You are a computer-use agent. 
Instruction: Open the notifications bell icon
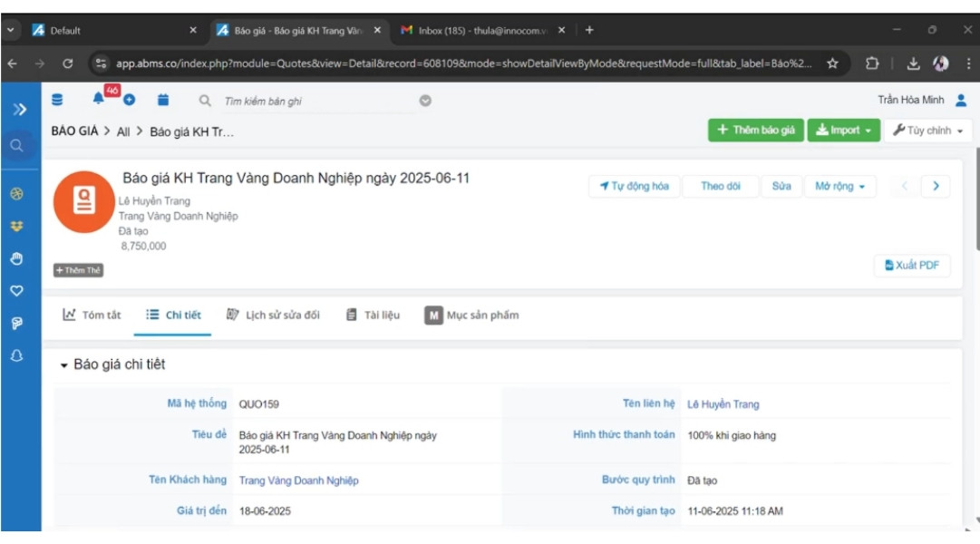(98, 99)
